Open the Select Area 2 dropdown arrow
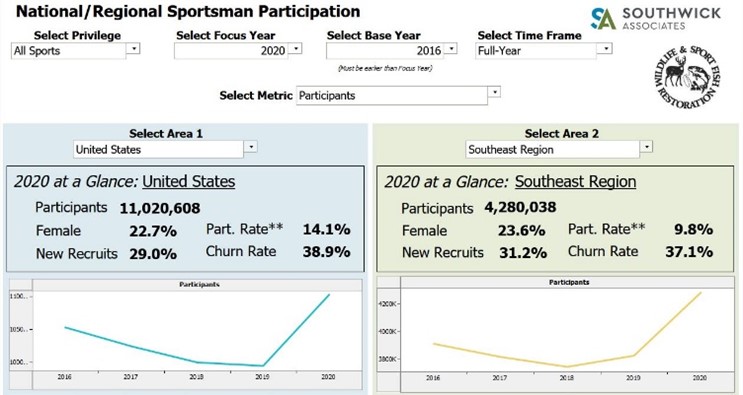 [x=646, y=147]
